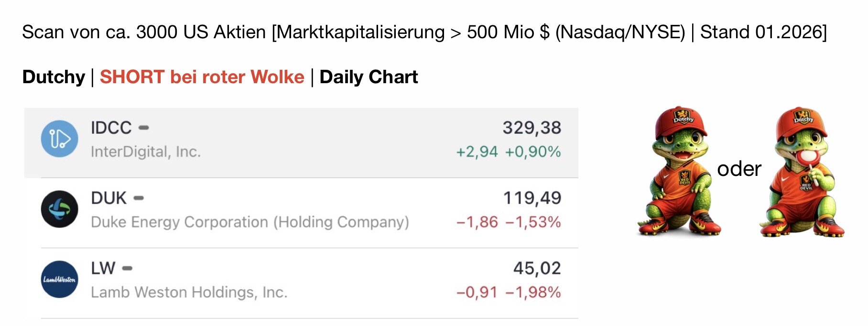The height and width of the screenshot is (326, 868).
Task: Click the IDCC change +0,90% value
Action: click(x=533, y=152)
